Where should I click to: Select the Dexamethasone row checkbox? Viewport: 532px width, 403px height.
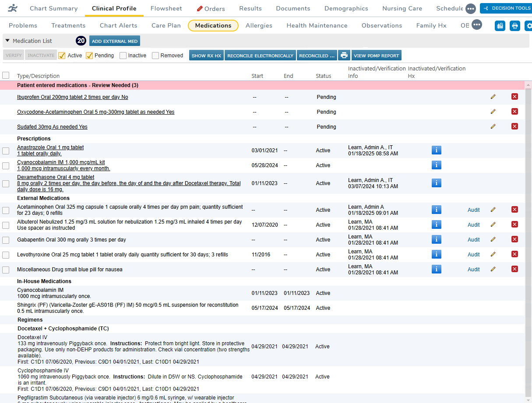tap(6, 183)
